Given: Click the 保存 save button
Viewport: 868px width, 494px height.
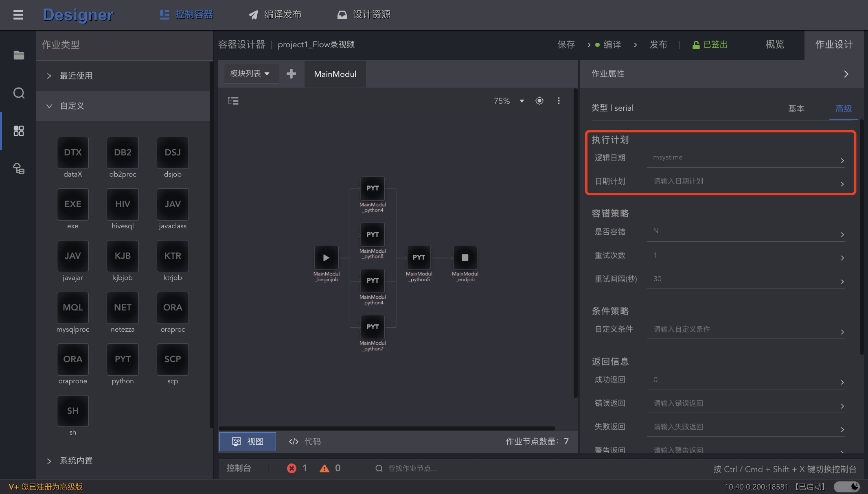Looking at the screenshot, I should pos(566,44).
